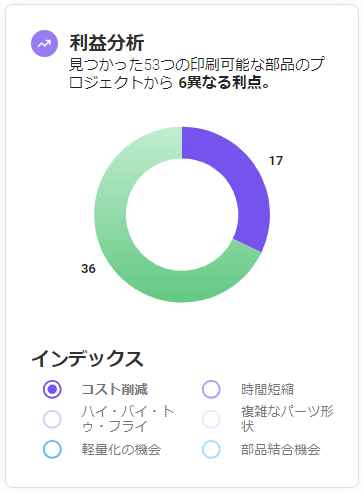Click the 複雑なパーツ形状 label text

click(287, 419)
